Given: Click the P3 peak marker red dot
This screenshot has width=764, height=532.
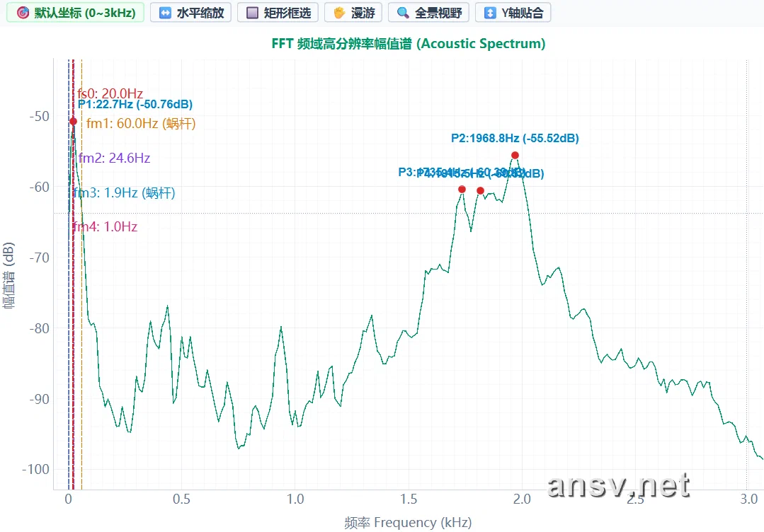Looking at the screenshot, I should coord(462,189).
